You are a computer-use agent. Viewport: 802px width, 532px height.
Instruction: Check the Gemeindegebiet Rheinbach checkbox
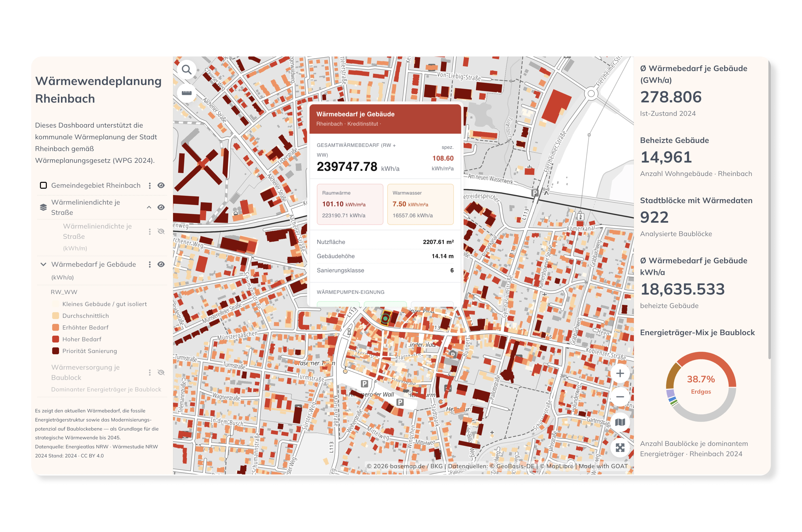tap(43, 185)
